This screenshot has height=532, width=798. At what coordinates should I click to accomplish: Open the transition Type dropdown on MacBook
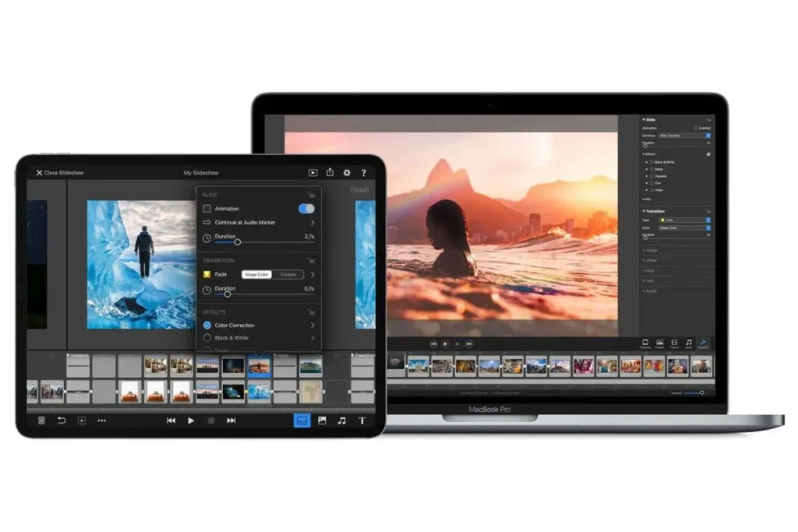tap(684, 220)
